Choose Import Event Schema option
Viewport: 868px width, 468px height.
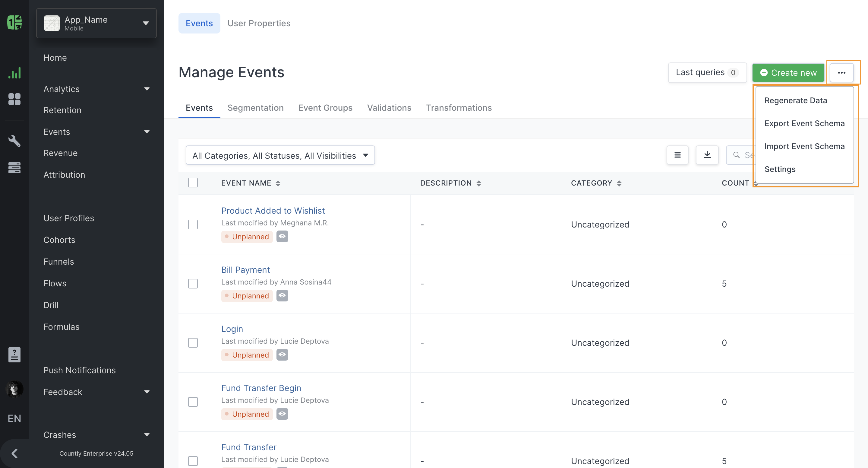coord(804,146)
